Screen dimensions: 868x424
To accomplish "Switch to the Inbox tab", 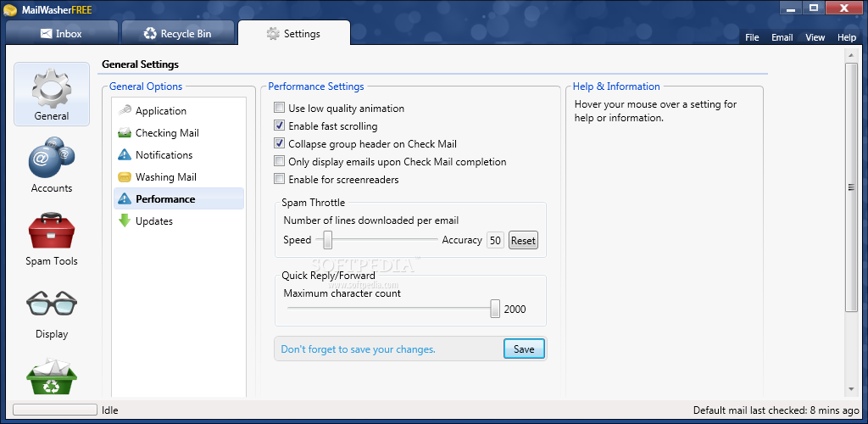I will [x=61, y=33].
